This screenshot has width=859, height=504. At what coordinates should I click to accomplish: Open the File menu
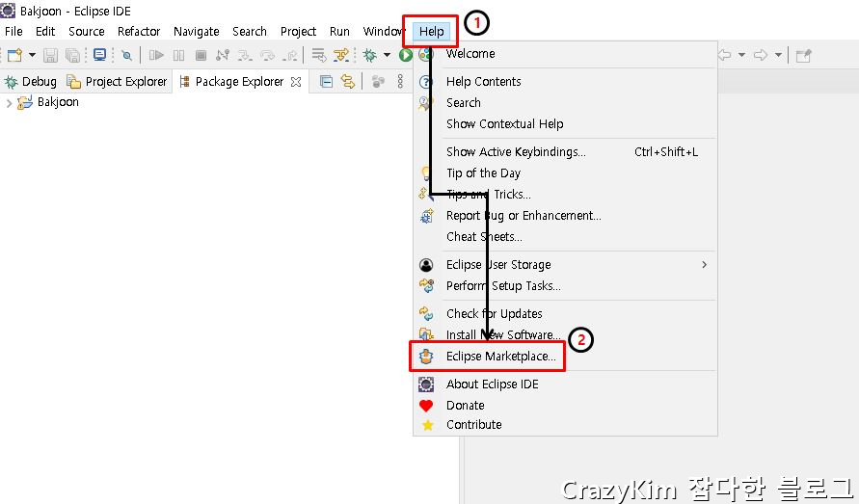coord(13,31)
